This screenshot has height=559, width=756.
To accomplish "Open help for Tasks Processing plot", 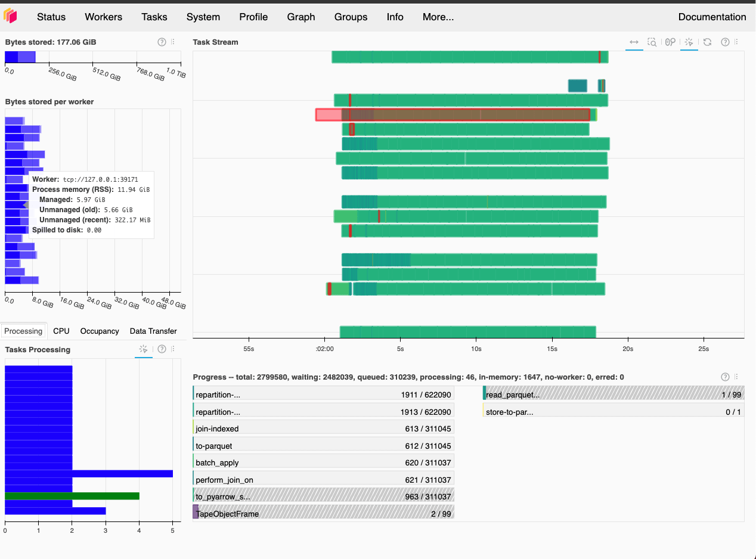I will 162,349.
